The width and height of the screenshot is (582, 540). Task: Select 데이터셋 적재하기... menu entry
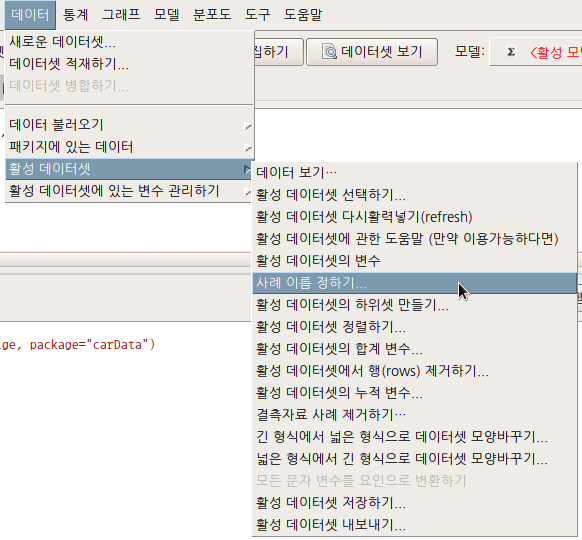pyautogui.click(x=129, y=64)
